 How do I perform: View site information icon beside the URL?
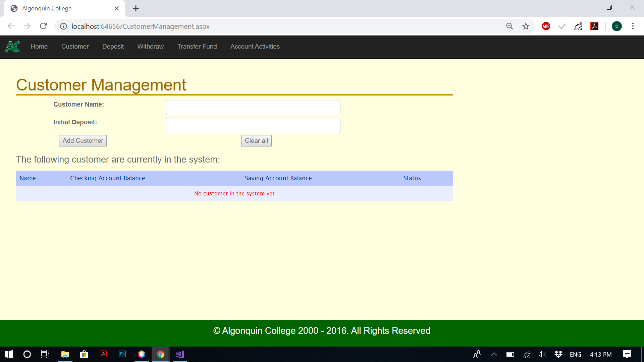pyautogui.click(x=63, y=26)
